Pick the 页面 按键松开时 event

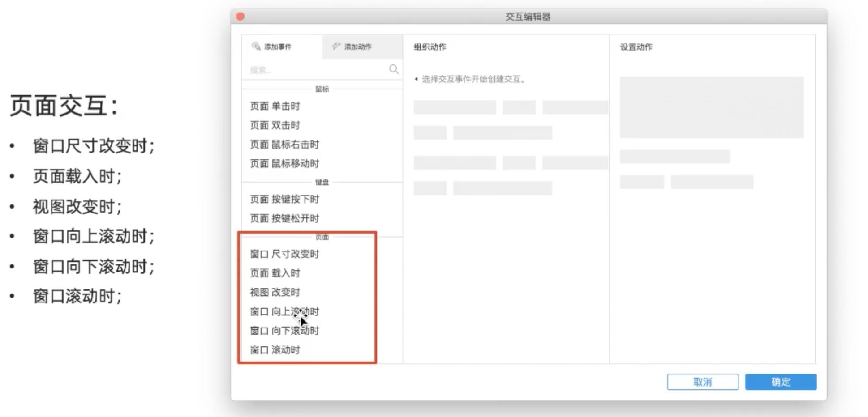[x=284, y=219]
